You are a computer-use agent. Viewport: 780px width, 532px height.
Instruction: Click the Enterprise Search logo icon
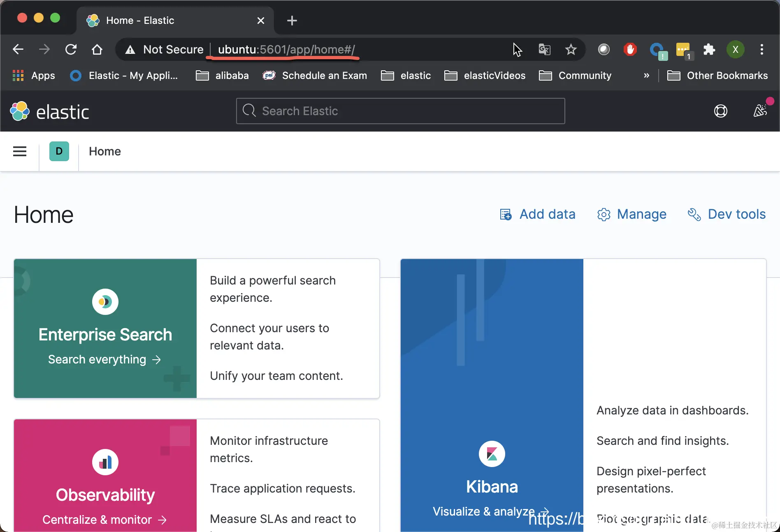point(105,302)
